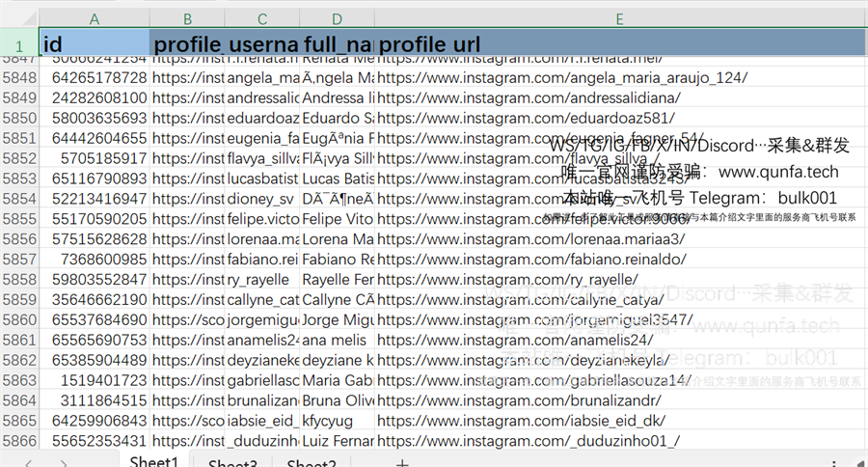Open the Sheet2 tab
The height and width of the screenshot is (467, 868).
pos(312,462)
